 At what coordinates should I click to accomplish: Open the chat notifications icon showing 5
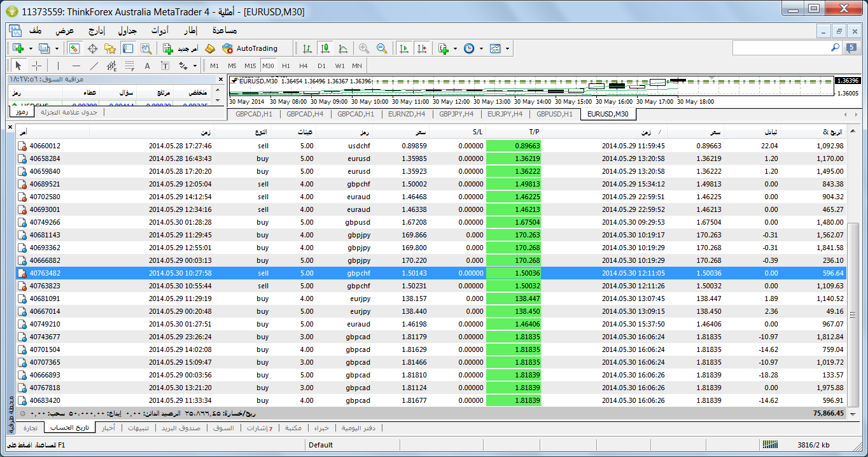[851, 48]
